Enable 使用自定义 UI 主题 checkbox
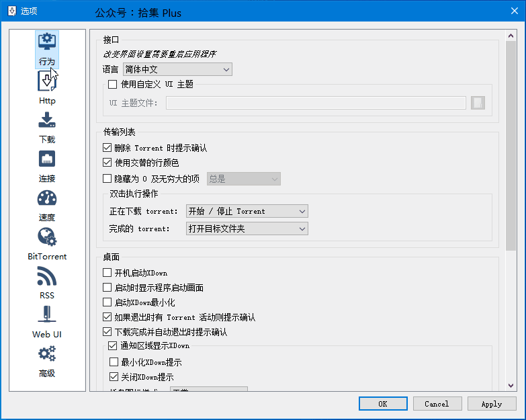This screenshot has height=420, width=526. pos(112,84)
